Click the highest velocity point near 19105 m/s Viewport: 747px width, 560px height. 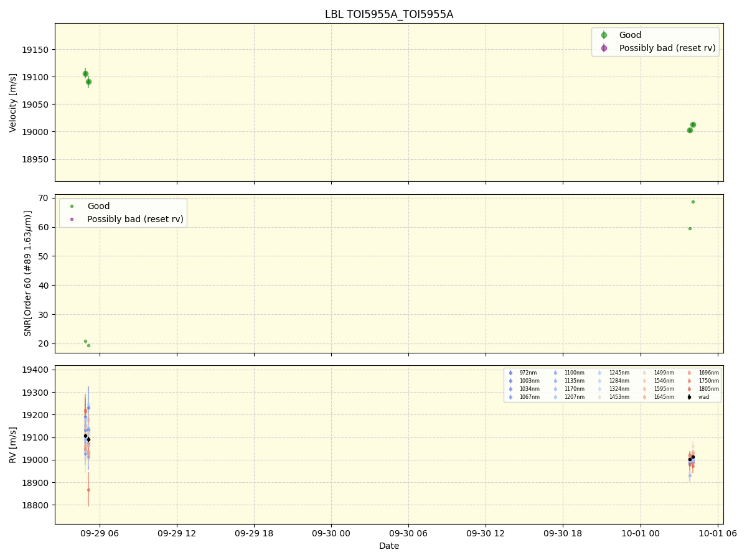point(85,73)
